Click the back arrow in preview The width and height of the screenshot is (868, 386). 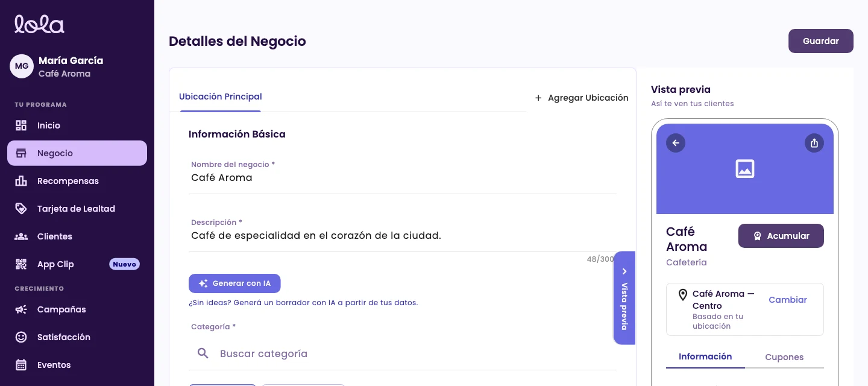pyautogui.click(x=676, y=143)
